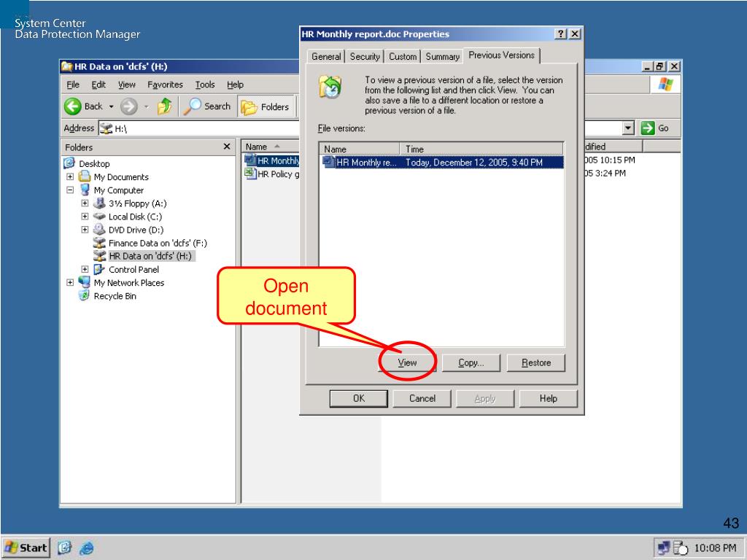Select My Computer icon in tree
Viewport: 747px width, 560px height.
click(85, 190)
